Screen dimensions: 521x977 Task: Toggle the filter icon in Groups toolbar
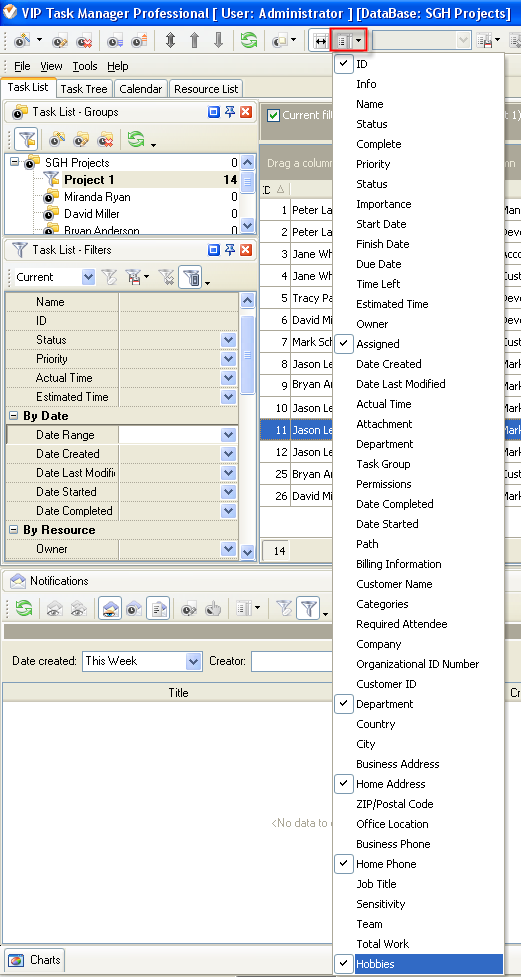[x=28, y=138]
